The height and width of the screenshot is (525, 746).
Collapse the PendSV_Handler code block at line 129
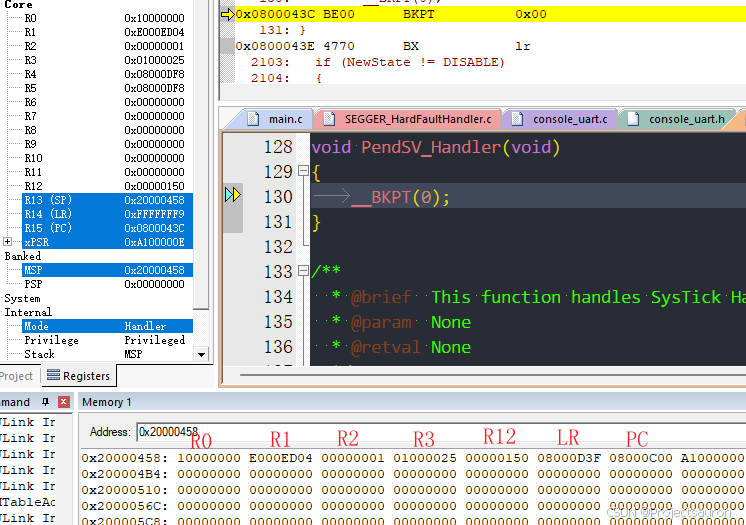pyautogui.click(x=303, y=172)
